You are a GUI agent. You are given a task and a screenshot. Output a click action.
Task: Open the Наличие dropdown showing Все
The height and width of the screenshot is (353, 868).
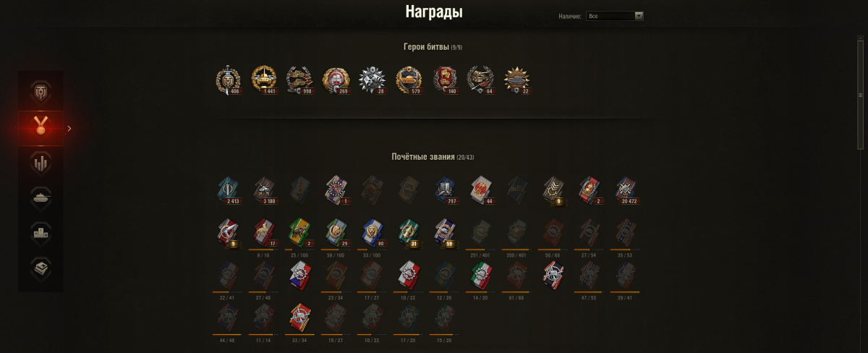point(615,16)
